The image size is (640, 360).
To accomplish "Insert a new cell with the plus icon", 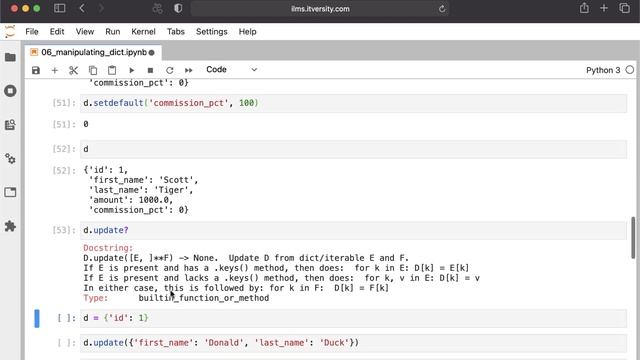I will [x=55, y=70].
